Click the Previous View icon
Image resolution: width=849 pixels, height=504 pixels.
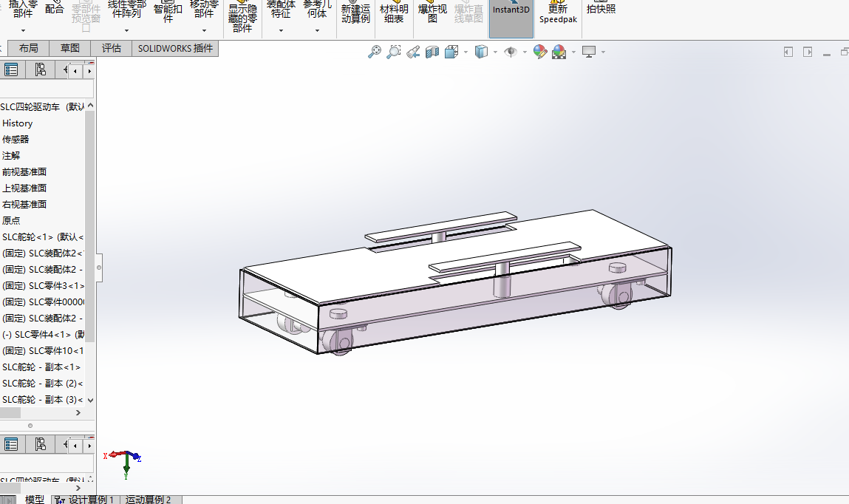tap(413, 52)
